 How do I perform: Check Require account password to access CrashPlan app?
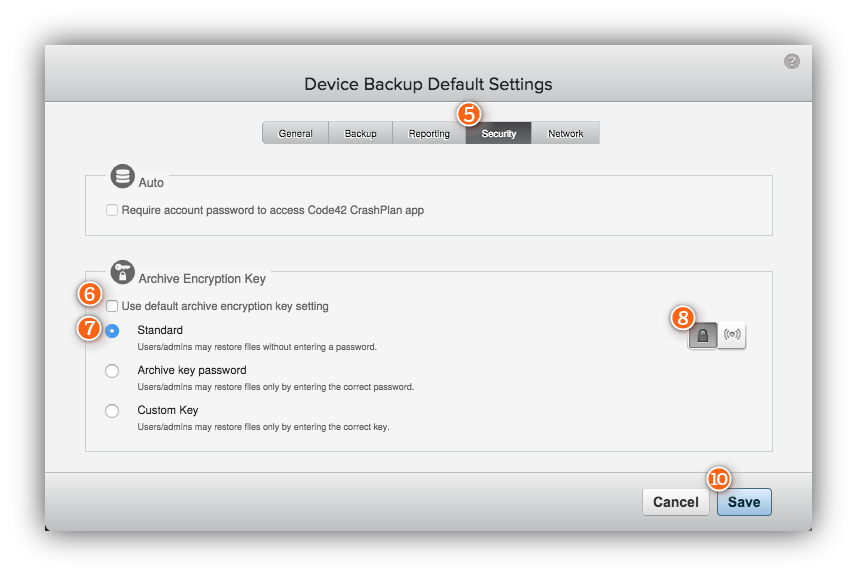click(113, 210)
